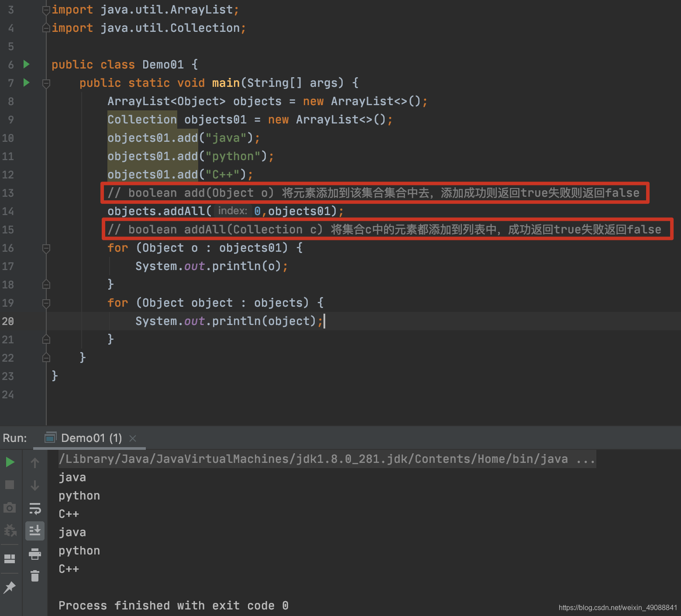Pin the Run tab

pos(10,587)
